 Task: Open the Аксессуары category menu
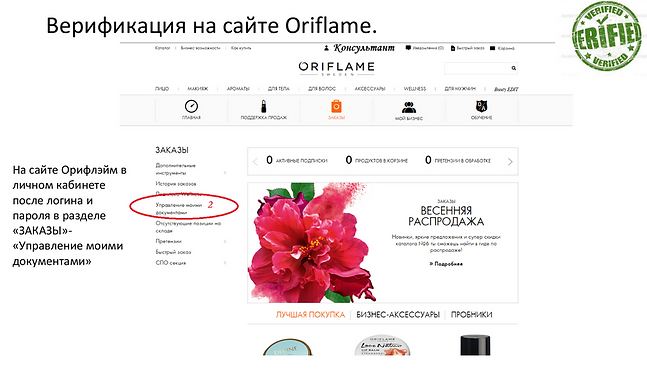pyautogui.click(x=370, y=89)
